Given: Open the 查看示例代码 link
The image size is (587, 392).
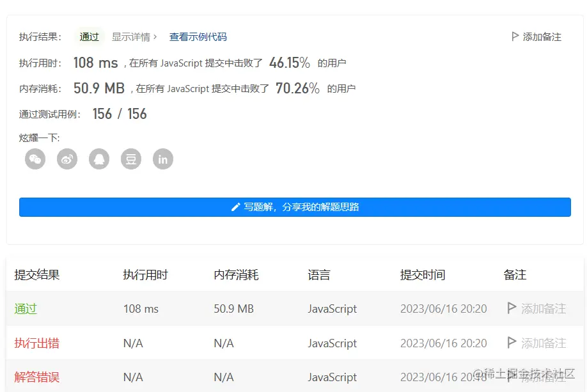Looking at the screenshot, I should point(198,36).
